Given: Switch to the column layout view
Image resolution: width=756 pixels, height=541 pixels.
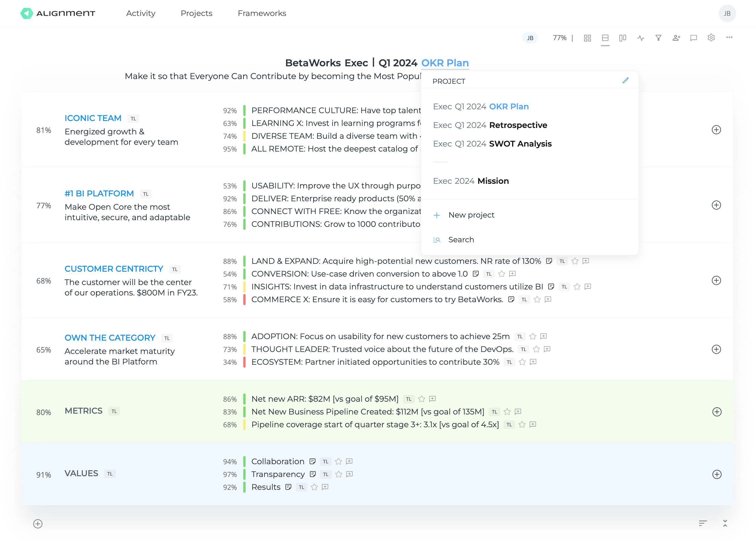Looking at the screenshot, I should coord(622,38).
